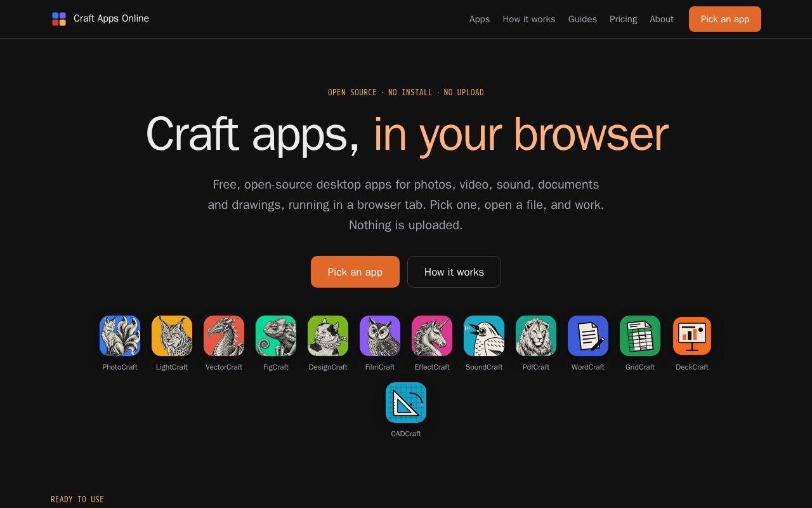Image resolution: width=812 pixels, height=508 pixels.
Task: Launch the FilmCraft owl icon
Action: pyautogui.click(x=380, y=336)
